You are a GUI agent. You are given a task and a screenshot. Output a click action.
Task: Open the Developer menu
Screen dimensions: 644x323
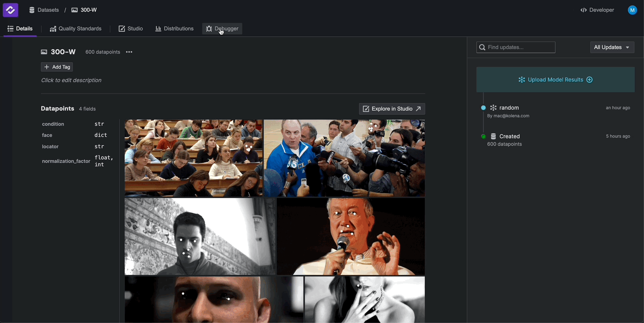point(598,10)
